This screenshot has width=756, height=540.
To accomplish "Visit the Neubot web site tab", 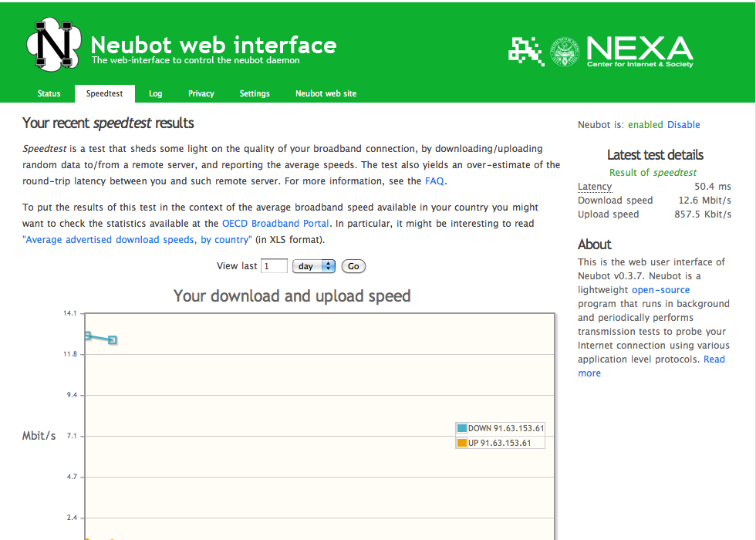I will tap(326, 93).
